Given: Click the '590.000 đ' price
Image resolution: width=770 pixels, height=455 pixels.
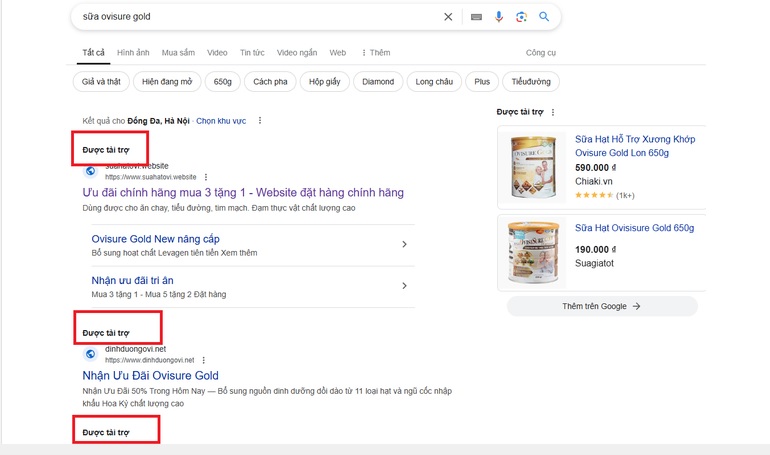Looking at the screenshot, I should tap(595, 167).
